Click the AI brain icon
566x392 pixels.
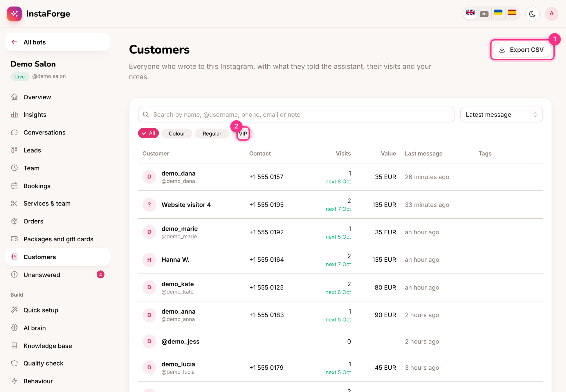tap(14, 328)
